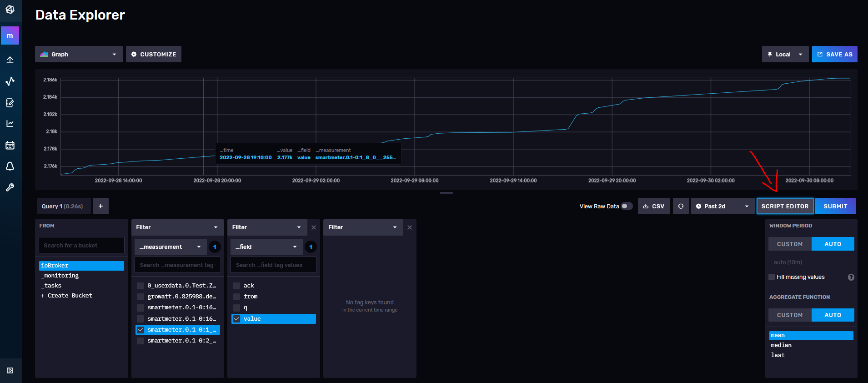
Task: Check smartmeter.0.1-0:2_… measurement
Action: click(140, 341)
